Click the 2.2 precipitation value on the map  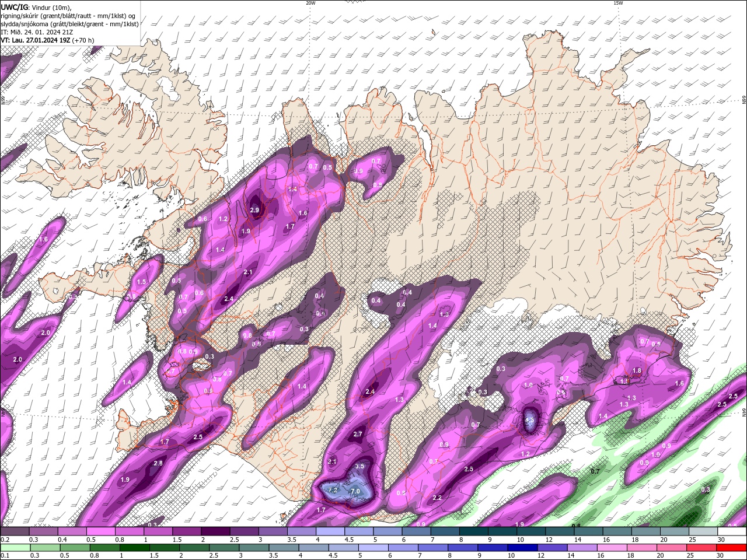[x=438, y=498]
